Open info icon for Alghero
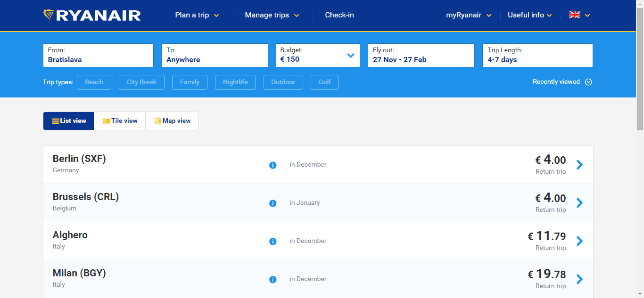 pos(272,242)
